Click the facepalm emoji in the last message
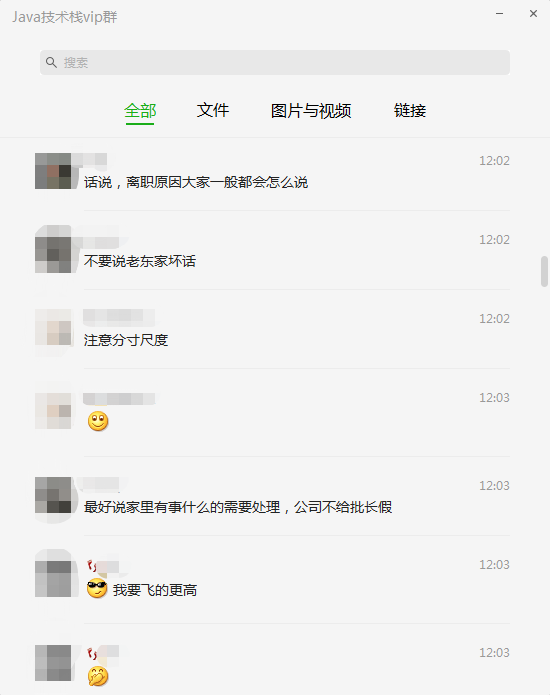The width and height of the screenshot is (550, 695). pos(98,676)
